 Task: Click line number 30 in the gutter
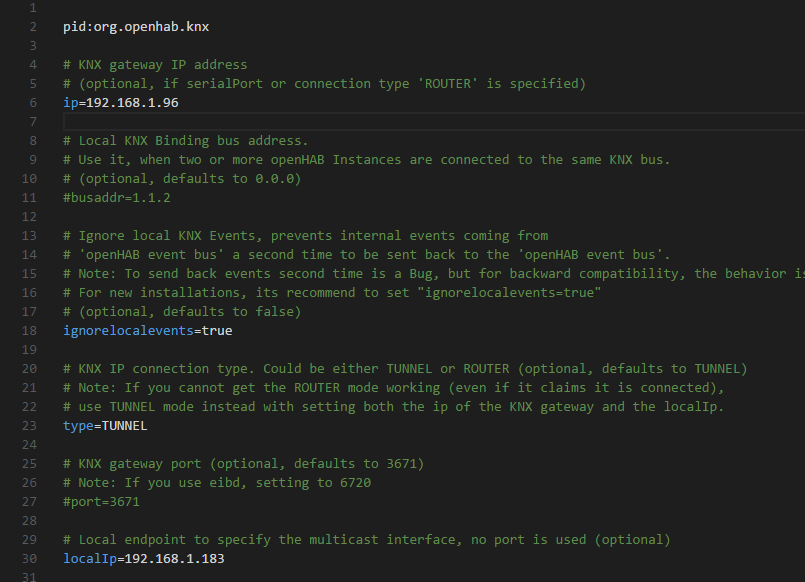click(30, 559)
